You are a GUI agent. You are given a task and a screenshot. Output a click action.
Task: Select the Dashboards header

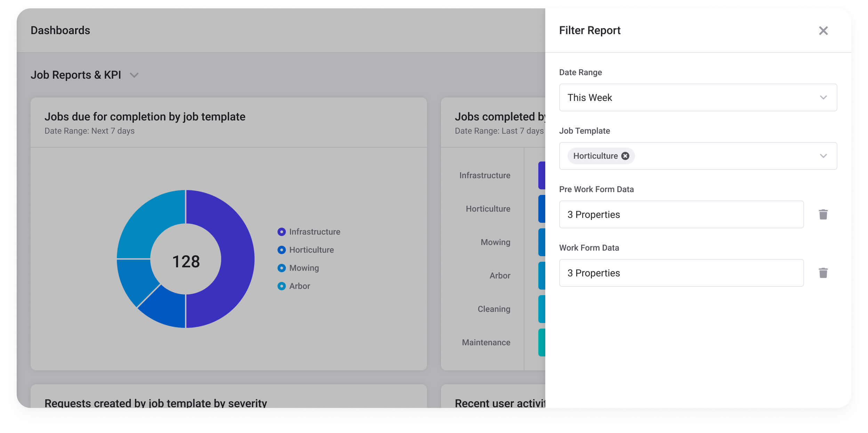pyautogui.click(x=61, y=30)
